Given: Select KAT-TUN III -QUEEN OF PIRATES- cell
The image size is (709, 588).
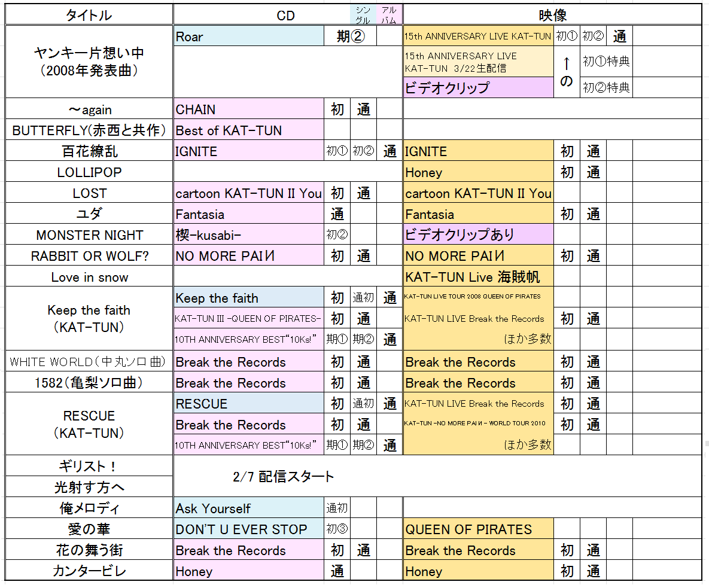Looking at the screenshot, I should click(x=249, y=319).
